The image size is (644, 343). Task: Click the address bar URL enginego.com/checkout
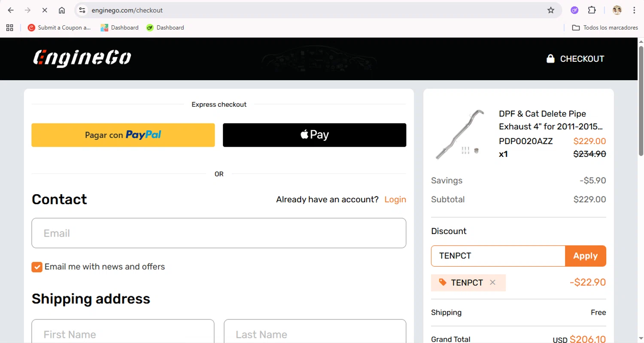[x=127, y=10]
